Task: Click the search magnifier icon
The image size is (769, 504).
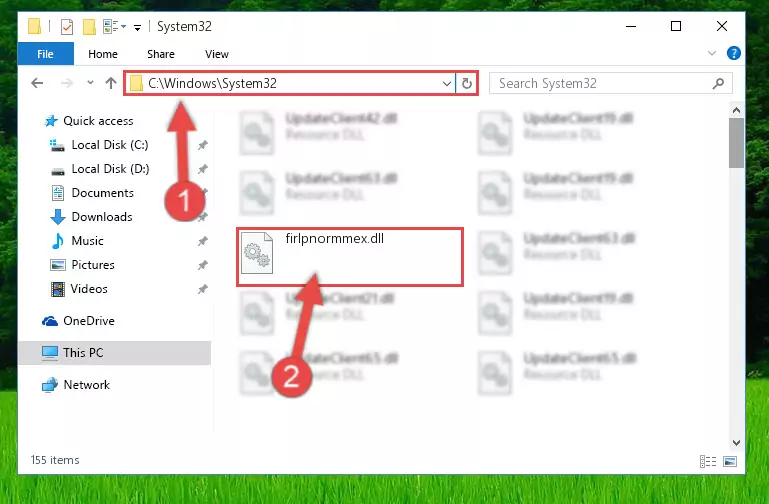Action: coord(718,83)
